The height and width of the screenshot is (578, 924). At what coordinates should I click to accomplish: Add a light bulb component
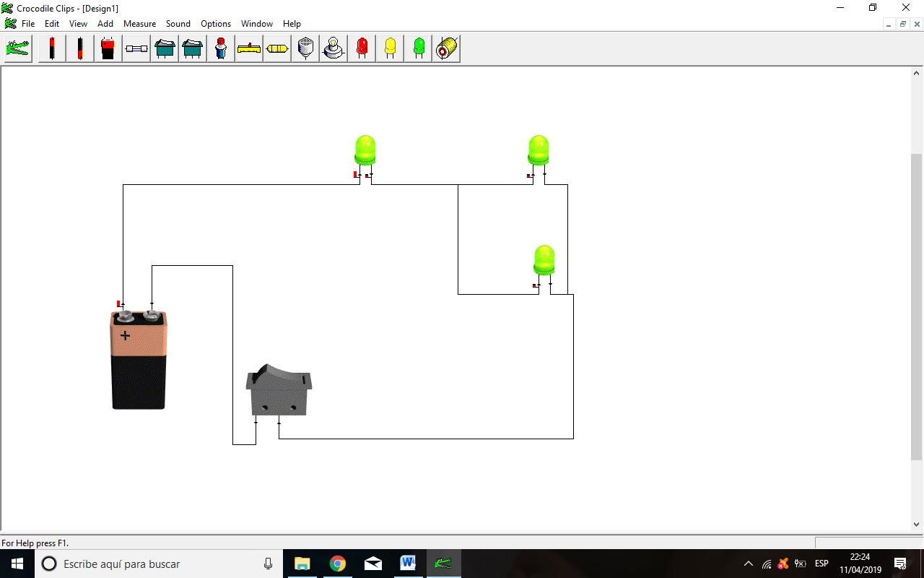point(333,48)
